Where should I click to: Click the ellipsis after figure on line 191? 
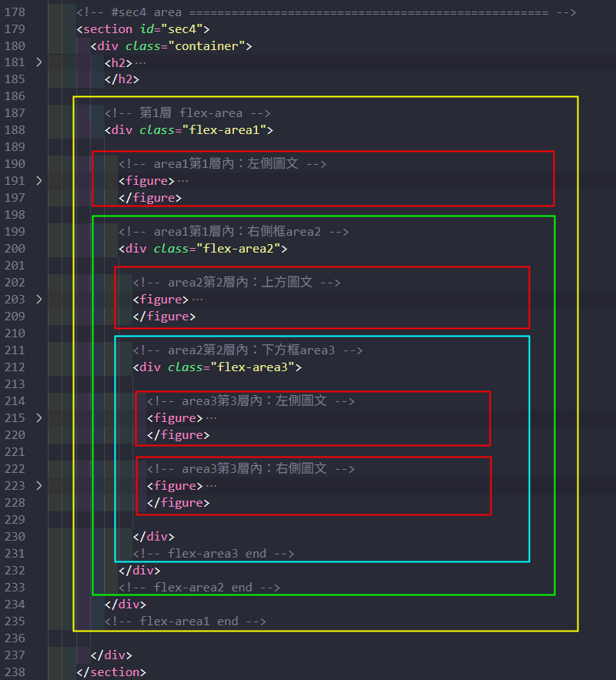pyautogui.click(x=182, y=181)
